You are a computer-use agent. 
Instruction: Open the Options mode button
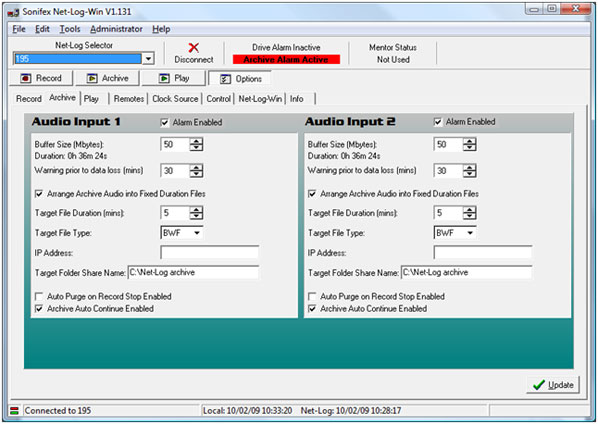(240, 79)
